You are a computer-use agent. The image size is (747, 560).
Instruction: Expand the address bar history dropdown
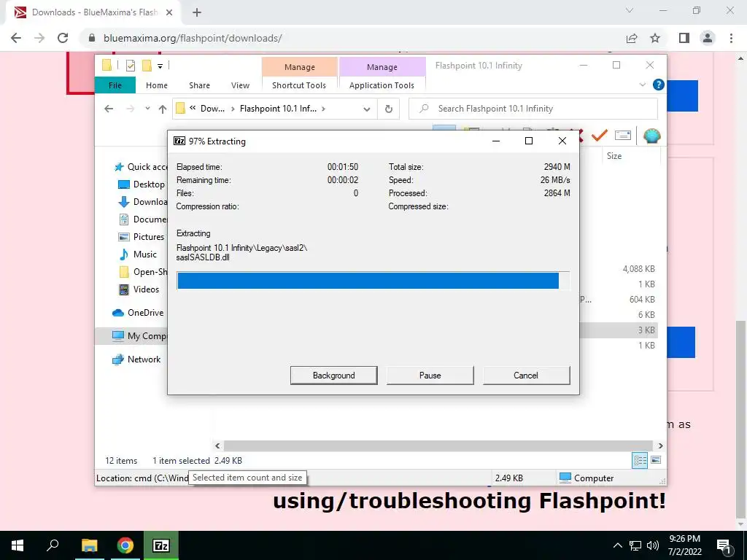coord(366,109)
